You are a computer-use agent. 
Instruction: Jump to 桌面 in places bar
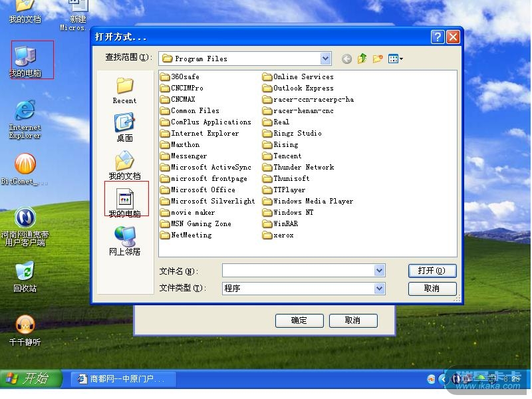(x=124, y=128)
